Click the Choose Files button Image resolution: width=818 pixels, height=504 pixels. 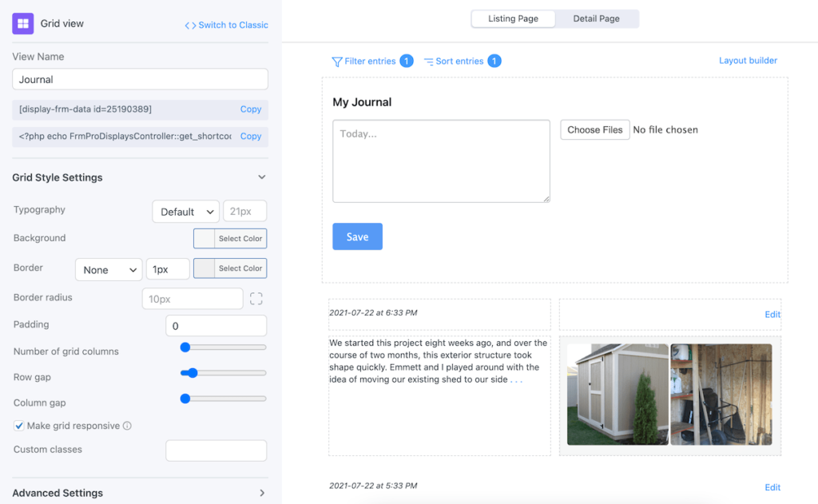point(594,129)
